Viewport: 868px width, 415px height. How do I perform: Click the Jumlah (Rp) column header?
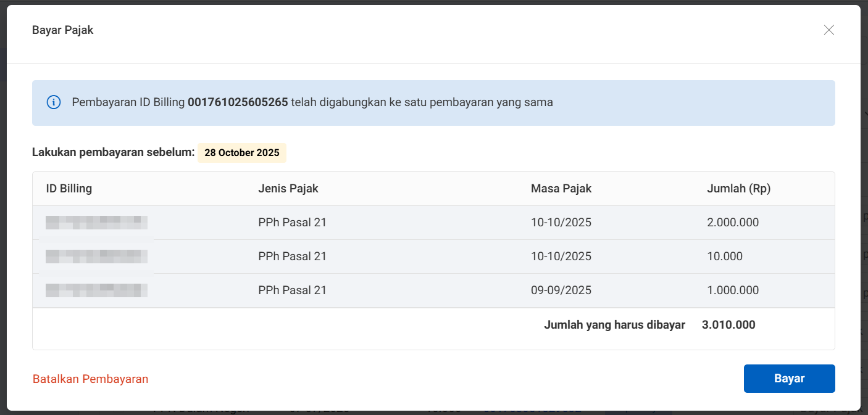click(x=738, y=189)
